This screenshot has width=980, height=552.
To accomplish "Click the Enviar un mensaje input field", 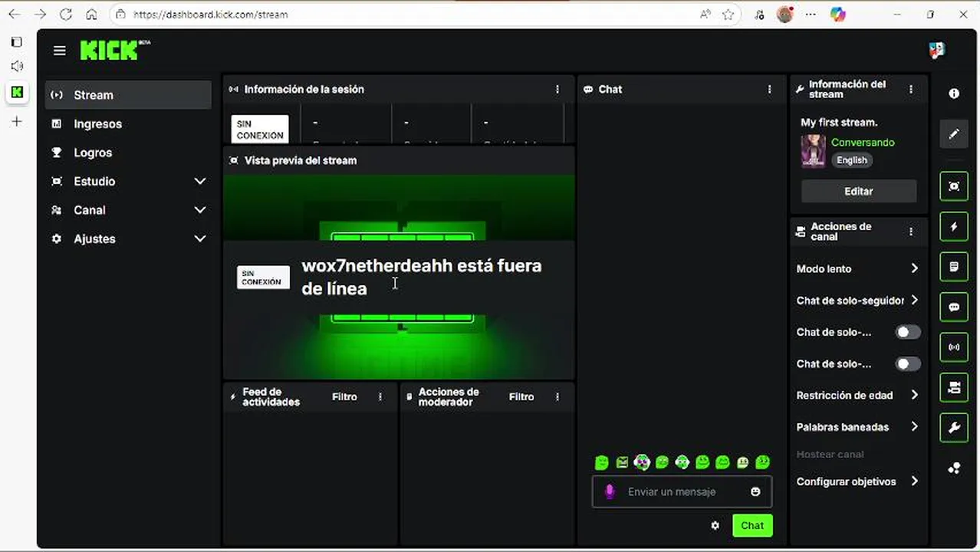I will (682, 491).
